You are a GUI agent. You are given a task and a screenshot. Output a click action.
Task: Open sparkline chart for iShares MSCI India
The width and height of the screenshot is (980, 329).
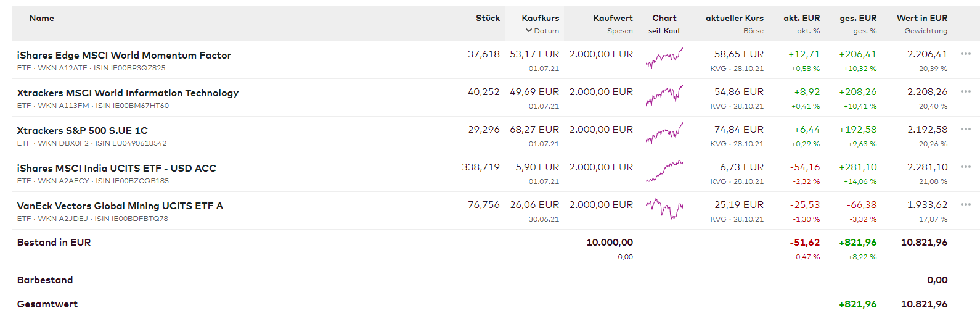(664, 172)
